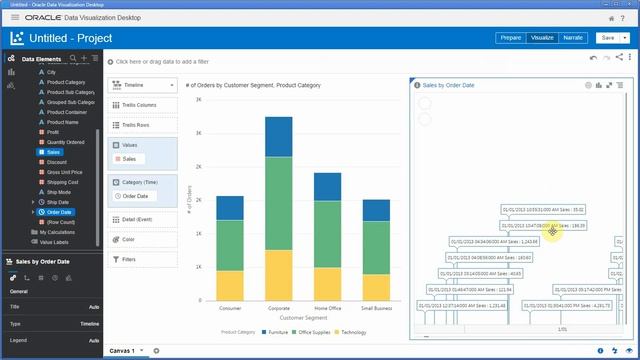The image size is (640, 360).
Task: Expand the Order Date tree item
Action: pos(33,212)
